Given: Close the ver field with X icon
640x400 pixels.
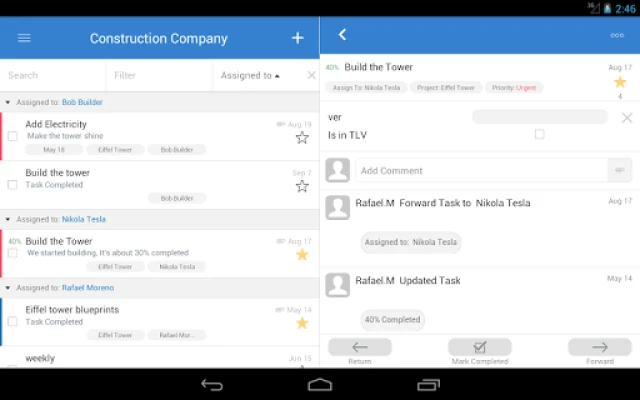Looking at the screenshot, I should [627, 118].
